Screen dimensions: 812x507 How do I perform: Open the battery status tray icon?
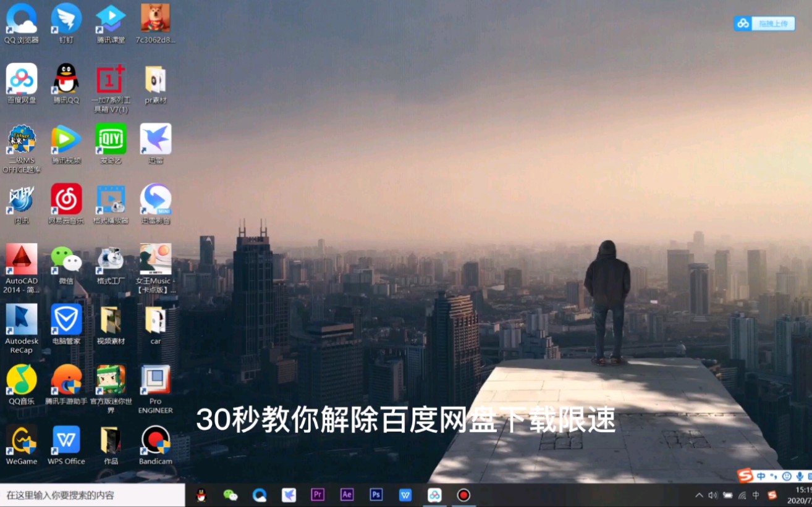pyautogui.click(x=727, y=495)
